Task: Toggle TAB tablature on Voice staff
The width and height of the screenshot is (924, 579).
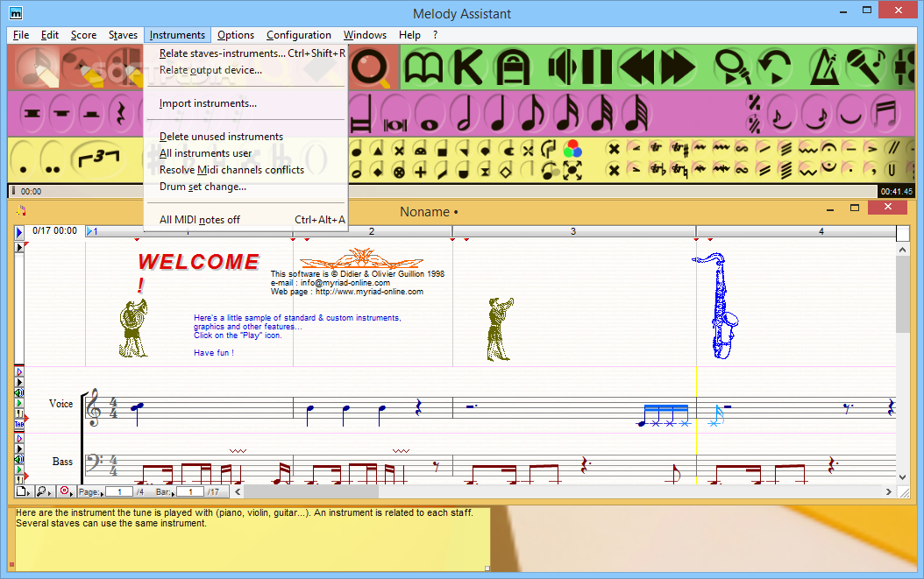Action: click(x=19, y=423)
